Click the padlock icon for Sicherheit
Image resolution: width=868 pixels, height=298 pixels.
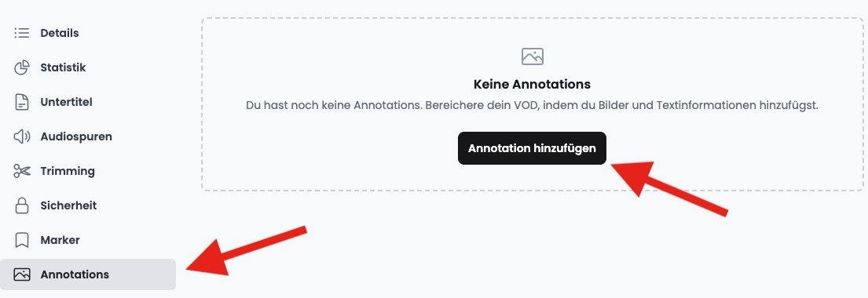[x=21, y=205]
